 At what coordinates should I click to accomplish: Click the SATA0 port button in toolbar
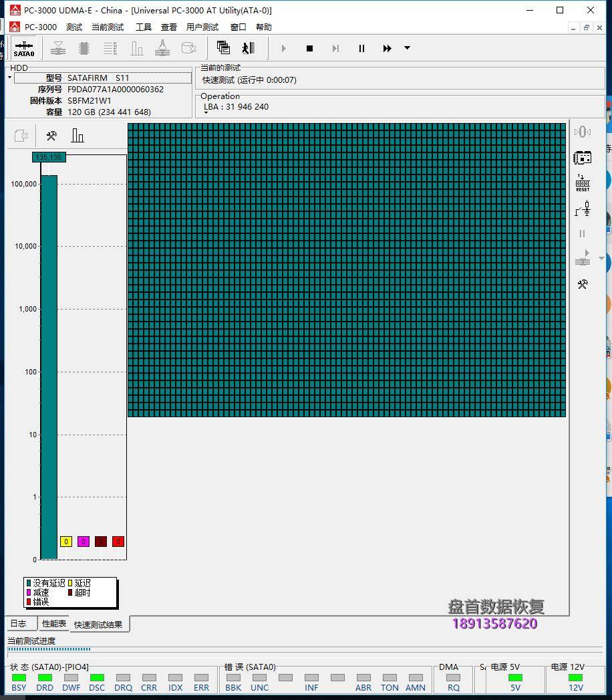point(24,48)
